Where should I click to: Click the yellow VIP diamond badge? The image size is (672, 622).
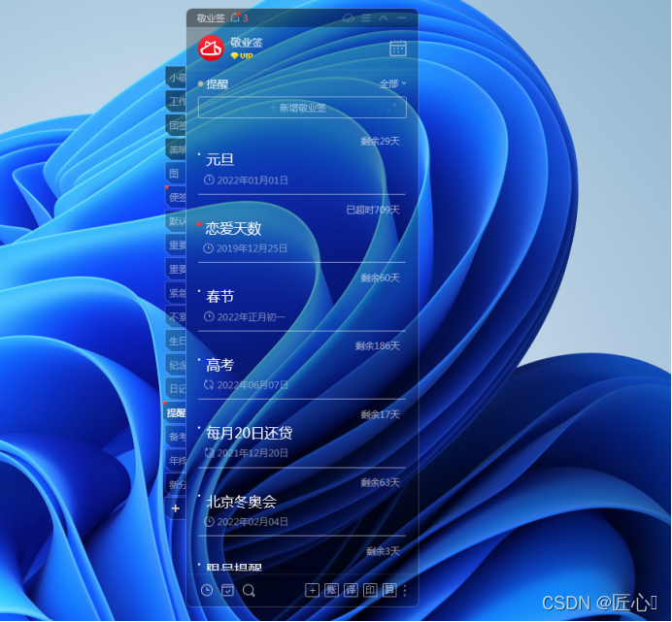pyautogui.click(x=242, y=55)
